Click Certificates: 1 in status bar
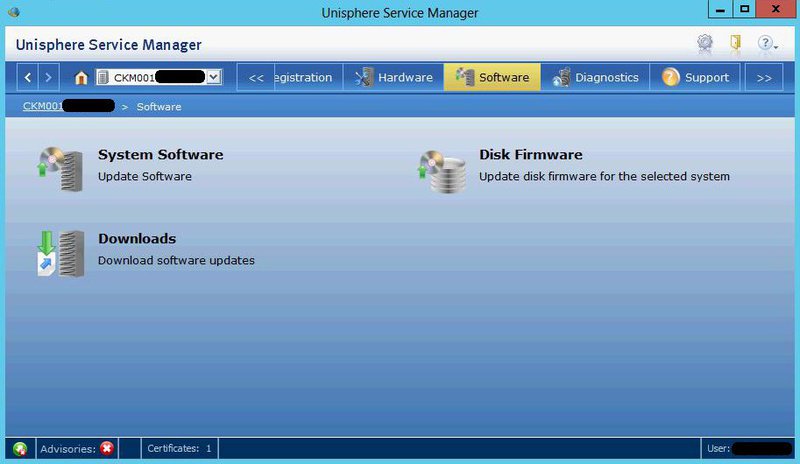 [179, 448]
